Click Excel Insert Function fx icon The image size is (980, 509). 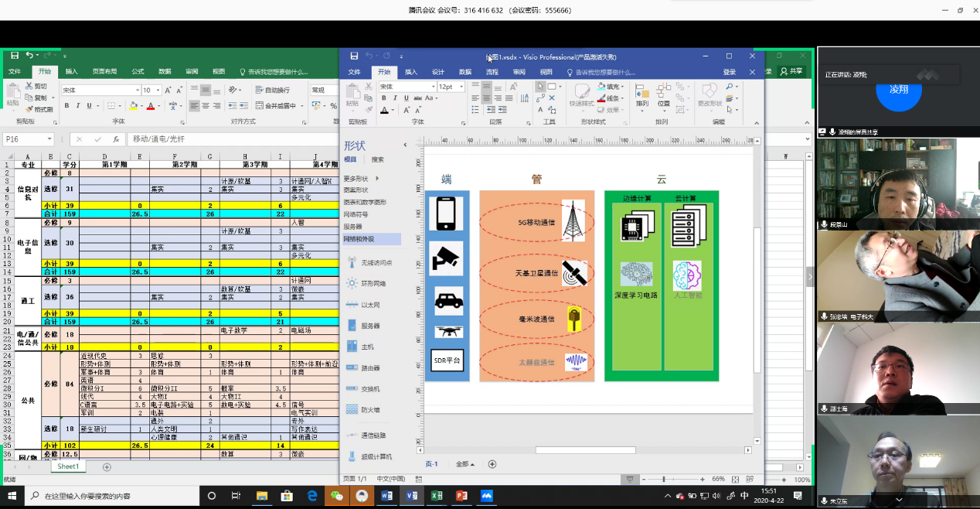[x=116, y=139]
